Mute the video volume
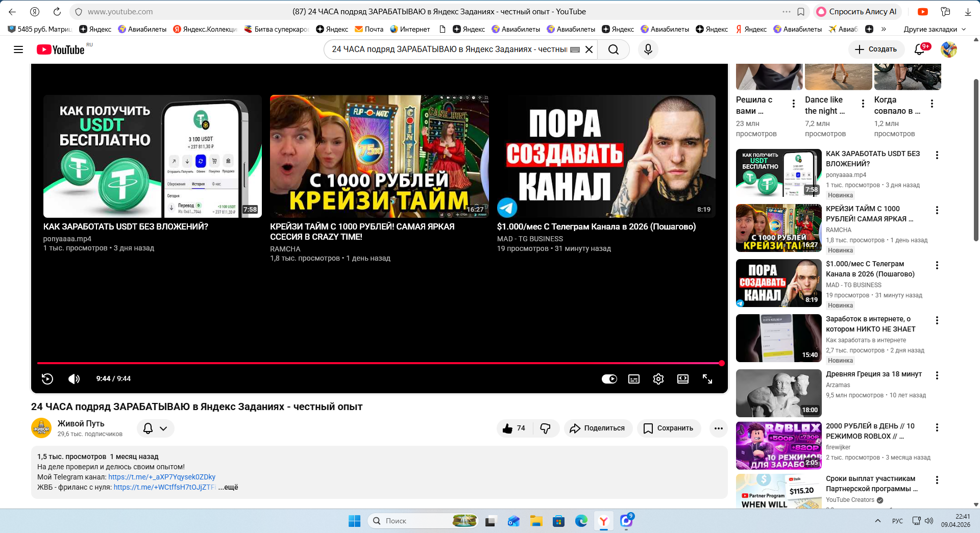Viewport: 980px width, 533px height. tap(74, 378)
